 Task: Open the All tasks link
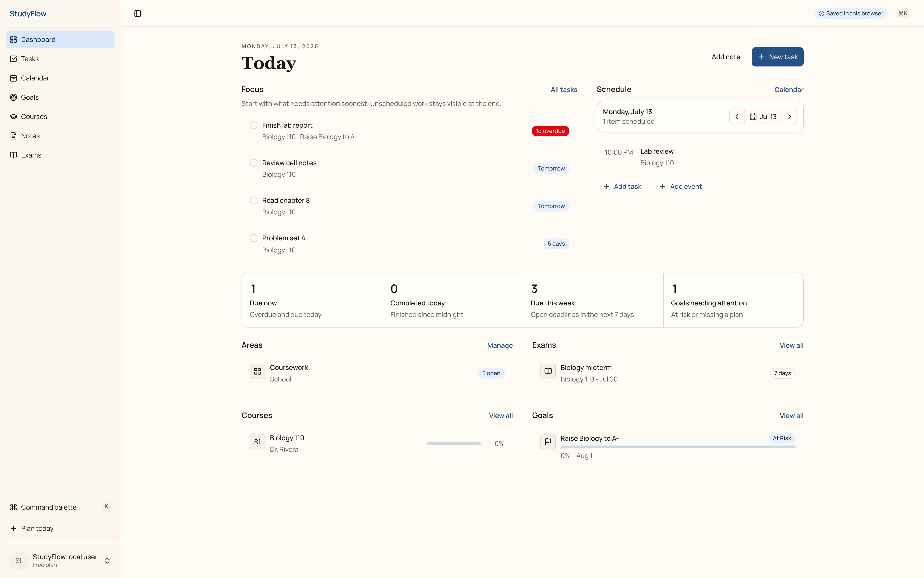(x=564, y=89)
